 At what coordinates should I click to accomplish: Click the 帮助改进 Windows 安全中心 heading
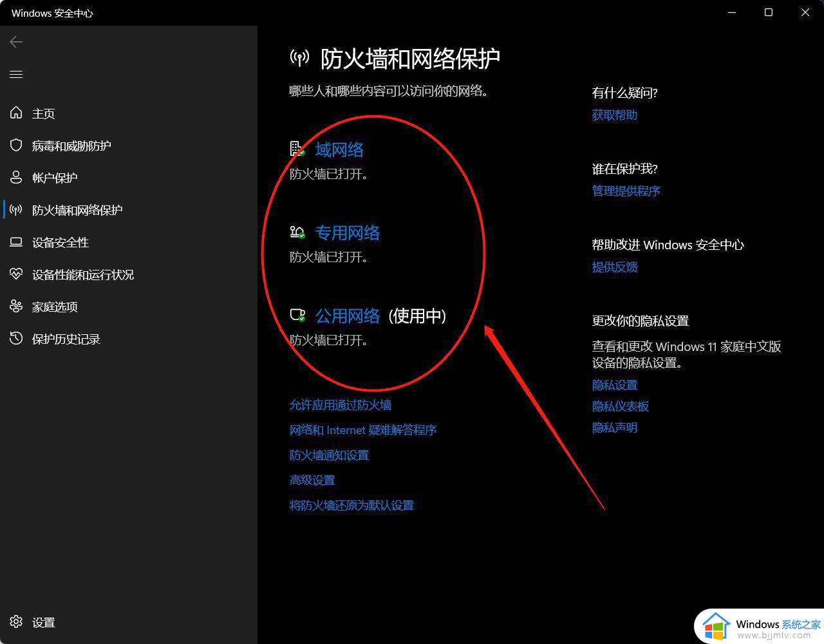pos(668,245)
